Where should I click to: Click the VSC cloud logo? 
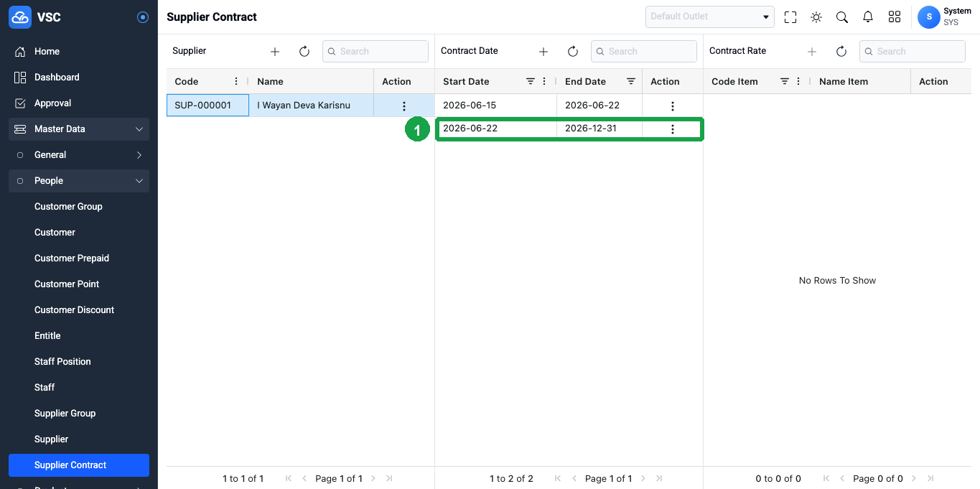(x=20, y=17)
